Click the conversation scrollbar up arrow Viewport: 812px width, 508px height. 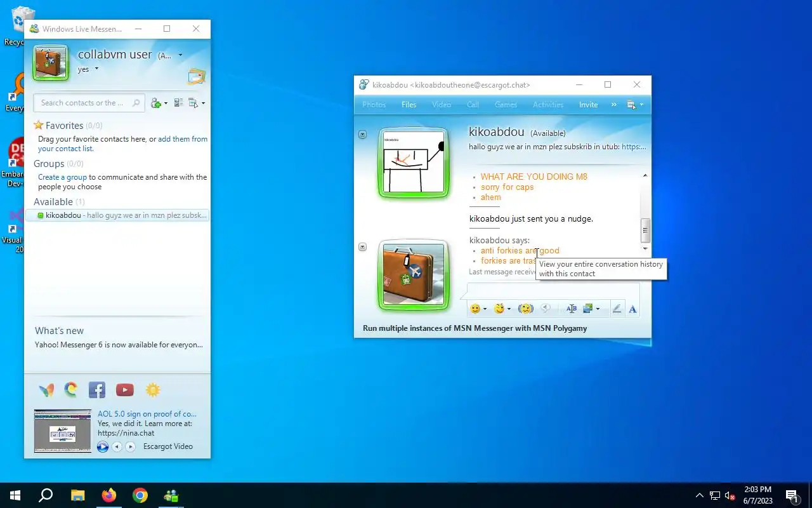[645, 176]
